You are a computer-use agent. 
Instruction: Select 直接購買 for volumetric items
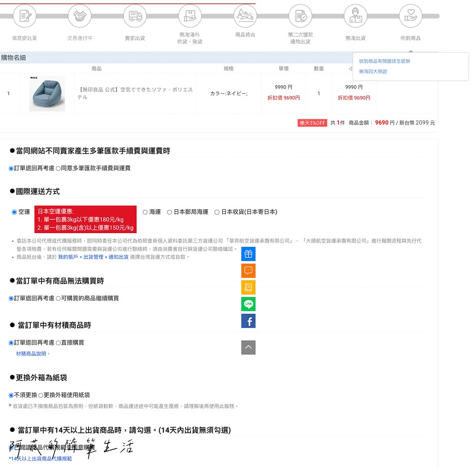[58, 343]
